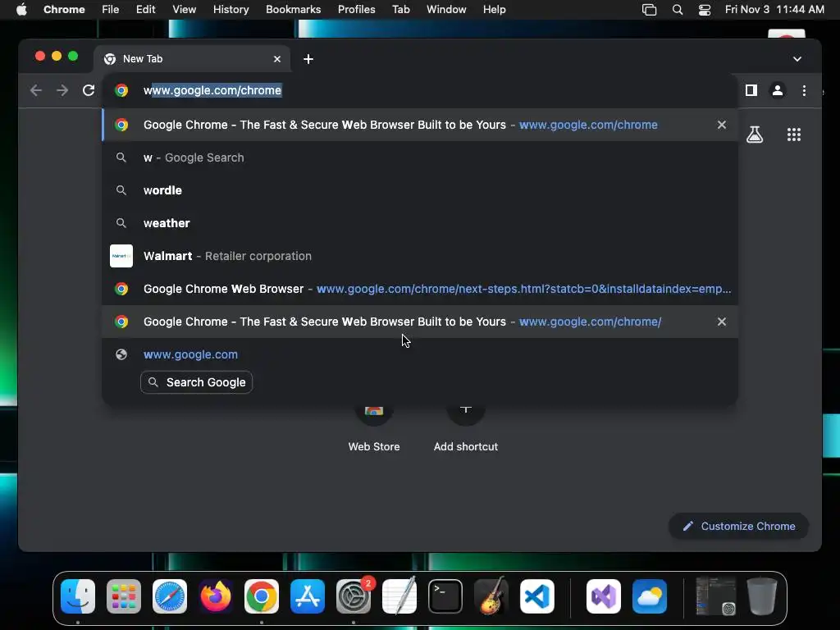840x630 pixels.
Task: Open the Profiles menu
Action: pyautogui.click(x=356, y=10)
